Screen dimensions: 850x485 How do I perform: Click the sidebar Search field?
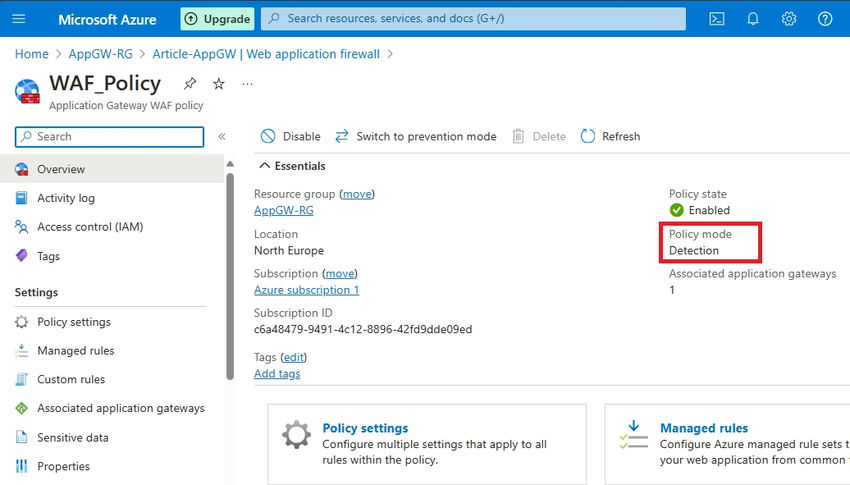[x=110, y=137]
